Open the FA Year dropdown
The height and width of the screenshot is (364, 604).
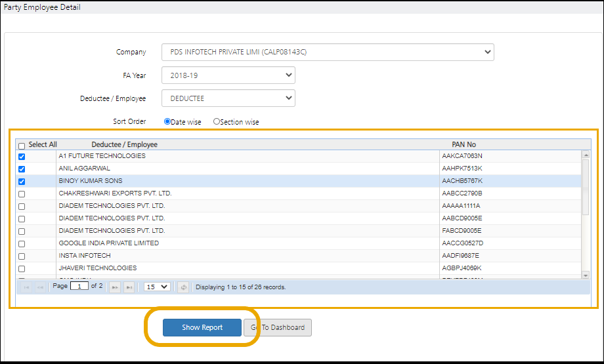tap(228, 75)
